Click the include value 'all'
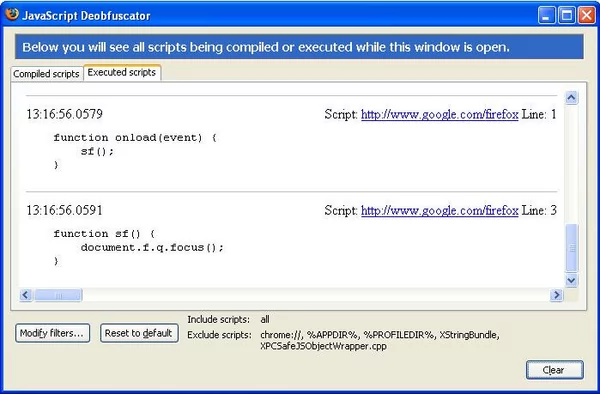 [x=265, y=319]
